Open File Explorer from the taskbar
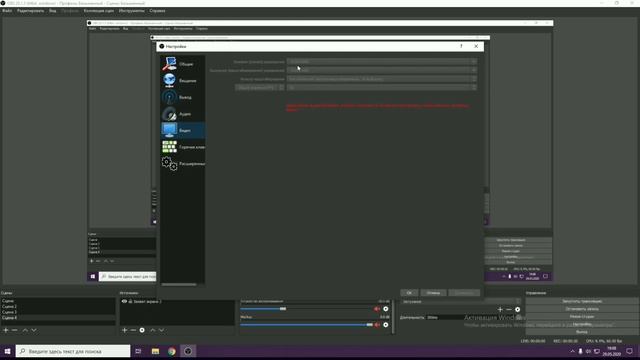 pyautogui.click(x=155, y=351)
